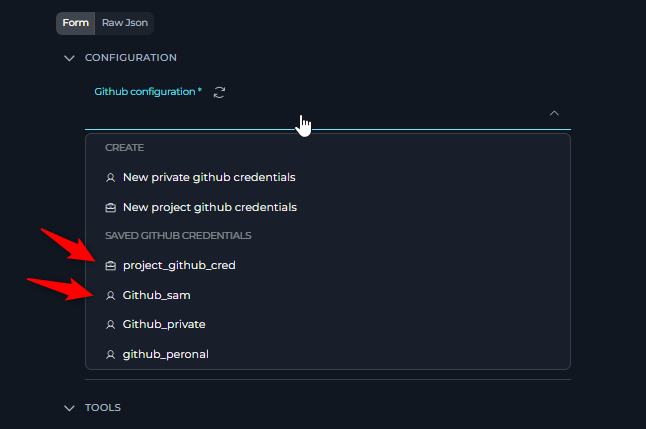
Task: Pick the github_peronal saved credential
Action: tap(165, 355)
